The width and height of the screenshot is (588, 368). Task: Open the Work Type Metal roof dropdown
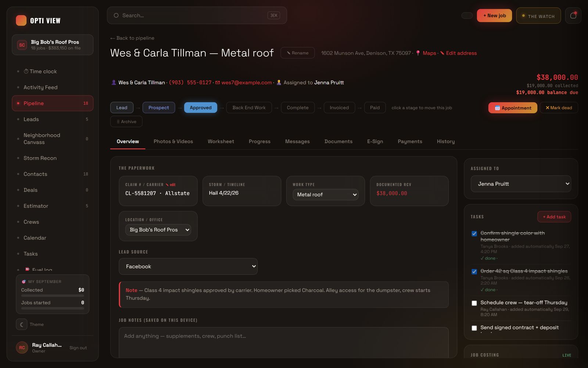(325, 194)
